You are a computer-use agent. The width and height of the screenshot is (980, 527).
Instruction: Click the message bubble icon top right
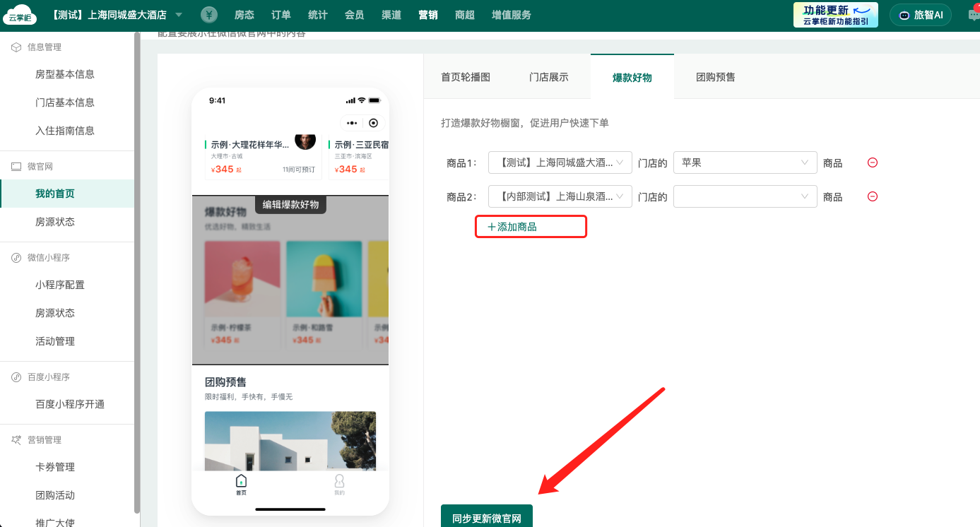pyautogui.click(x=974, y=15)
